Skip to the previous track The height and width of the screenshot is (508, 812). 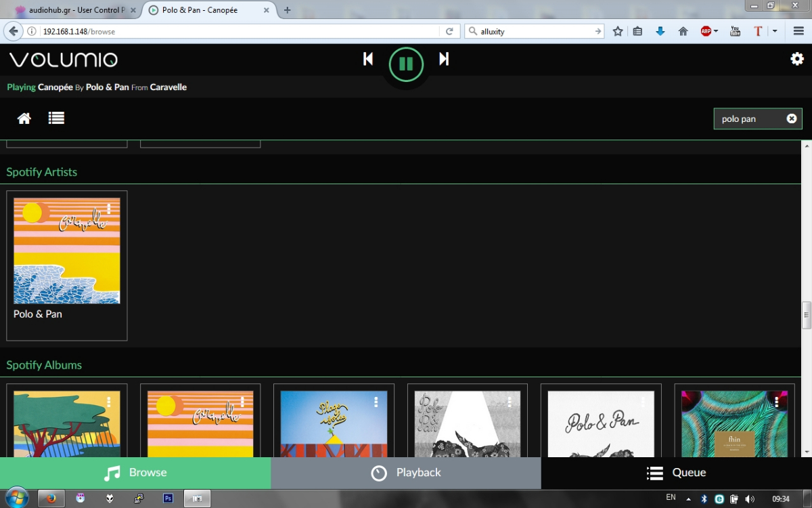pyautogui.click(x=367, y=59)
